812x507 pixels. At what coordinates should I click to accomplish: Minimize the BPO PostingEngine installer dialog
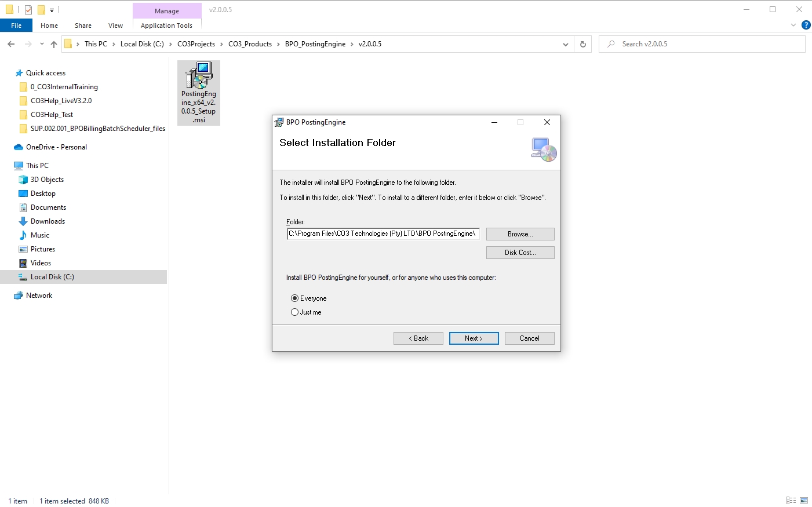(494, 122)
